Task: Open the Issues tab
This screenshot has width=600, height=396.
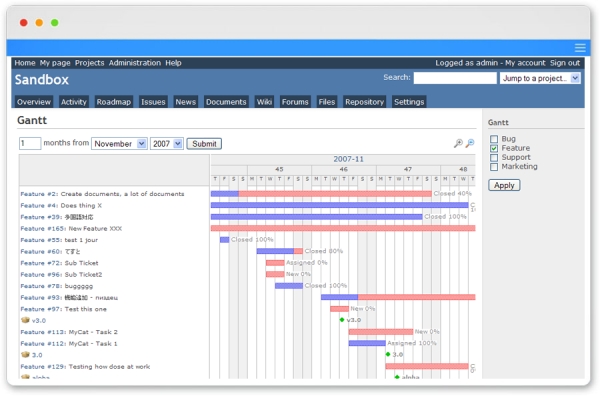Action: (x=153, y=102)
